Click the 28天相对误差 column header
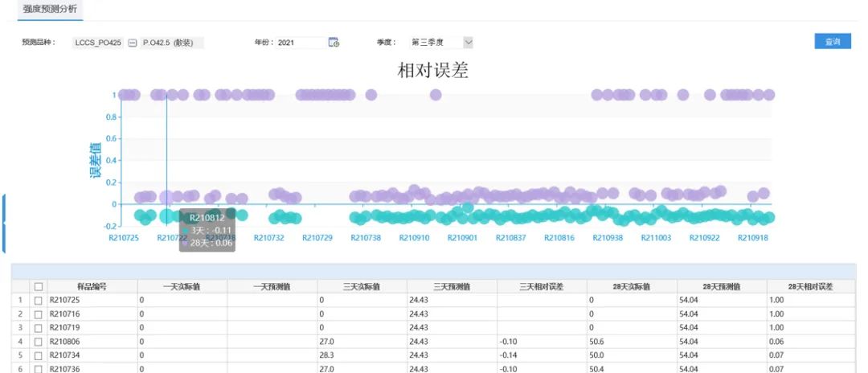The width and height of the screenshot is (868, 373). [x=810, y=286]
